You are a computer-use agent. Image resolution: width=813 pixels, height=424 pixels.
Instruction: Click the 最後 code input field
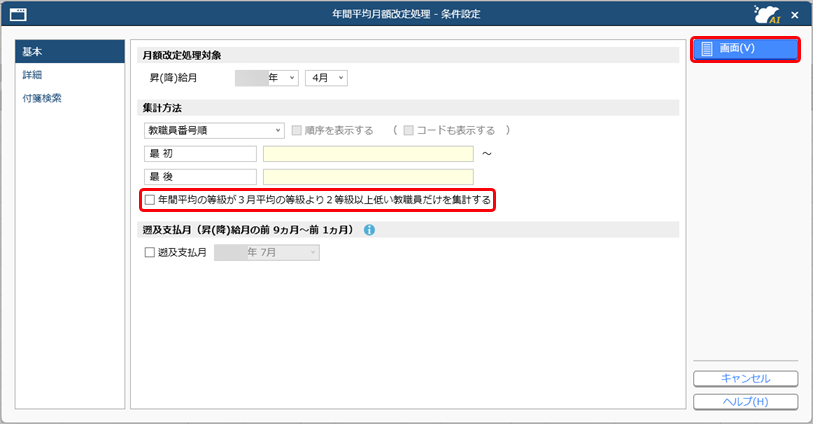pos(200,177)
